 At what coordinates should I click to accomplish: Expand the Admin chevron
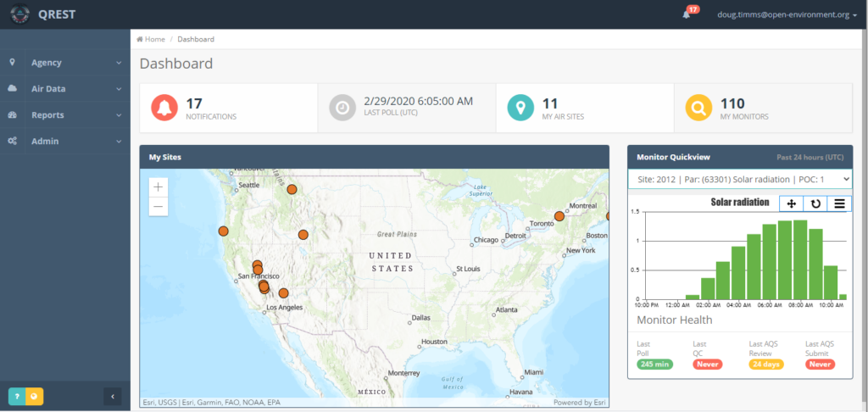coord(119,142)
